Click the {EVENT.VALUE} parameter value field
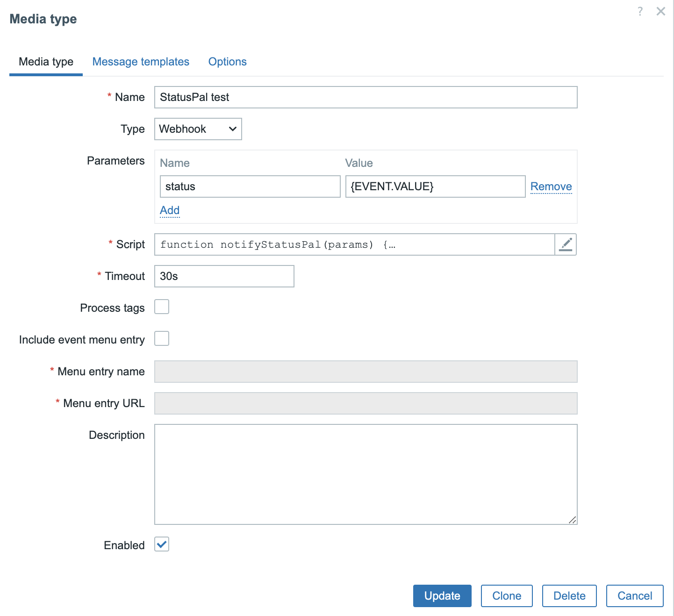 pyautogui.click(x=435, y=186)
